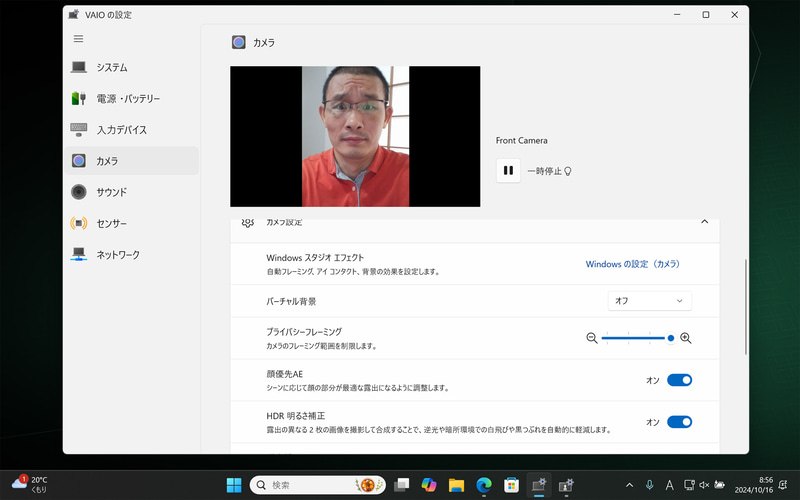Screen dimensions: 800x500
Task: Select サウンド in the sidebar
Action: tap(111, 192)
